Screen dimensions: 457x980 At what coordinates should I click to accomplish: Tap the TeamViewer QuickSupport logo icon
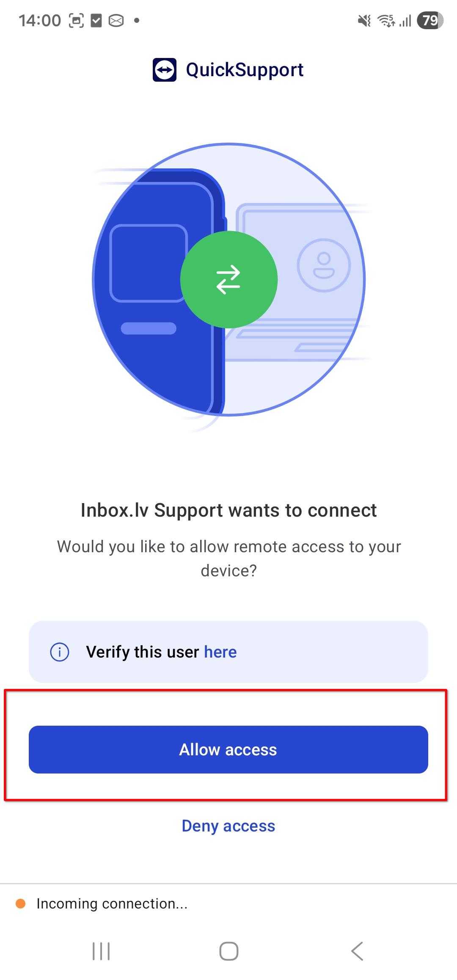tap(164, 70)
